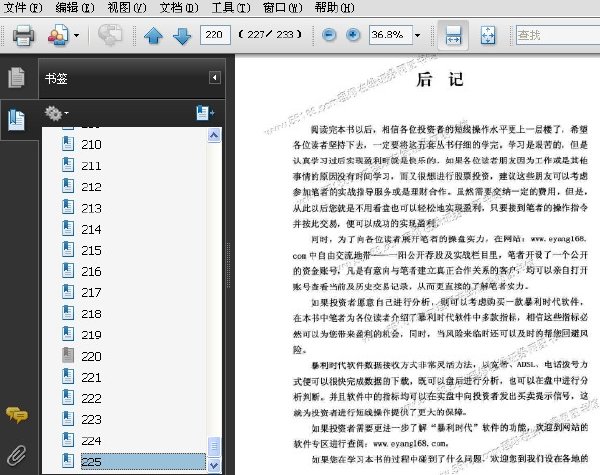
Task: Click the zoom percentage field 36.8%
Action: click(x=391, y=35)
